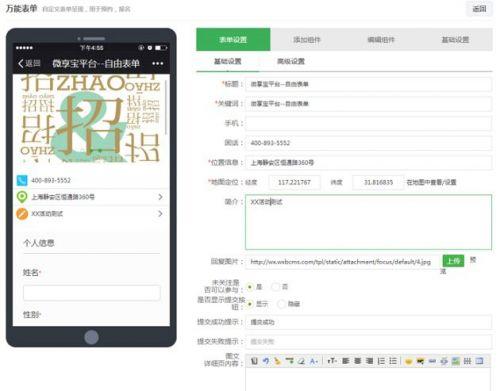500x391 pixels.
Task: Switch to the 添加组件 tab
Action: tap(307, 40)
